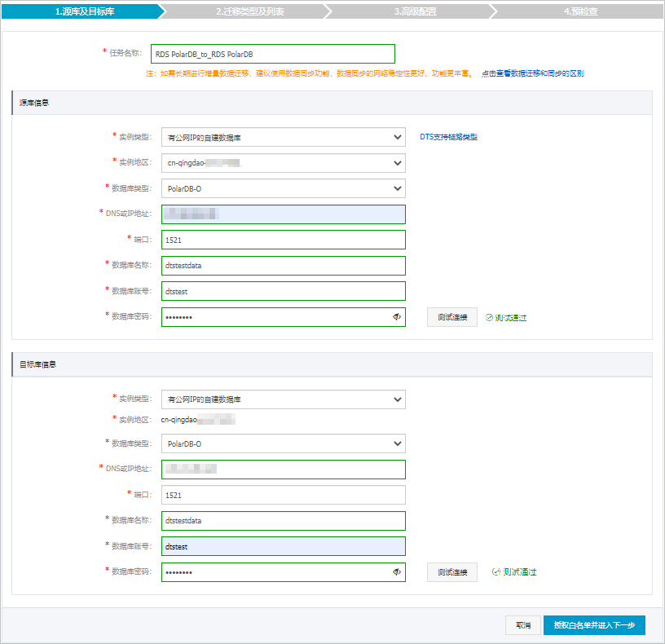Image resolution: width=665 pixels, height=644 pixels.
Task: Go to step 3 高级配置 tab
Action: coord(415,11)
